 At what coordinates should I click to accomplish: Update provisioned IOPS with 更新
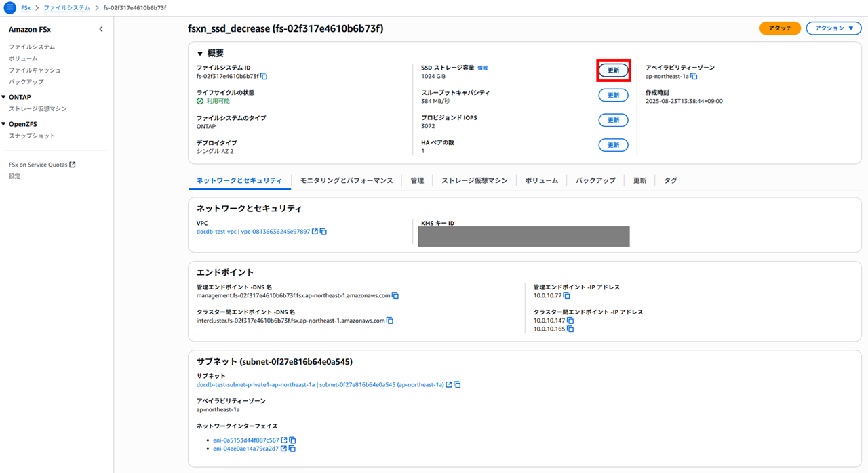coord(613,120)
